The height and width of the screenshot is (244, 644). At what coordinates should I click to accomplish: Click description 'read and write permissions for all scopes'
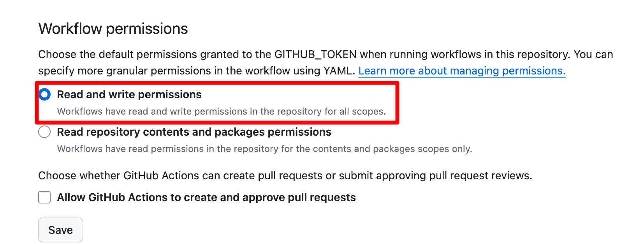pyautogui.click(x=222, y=111)
